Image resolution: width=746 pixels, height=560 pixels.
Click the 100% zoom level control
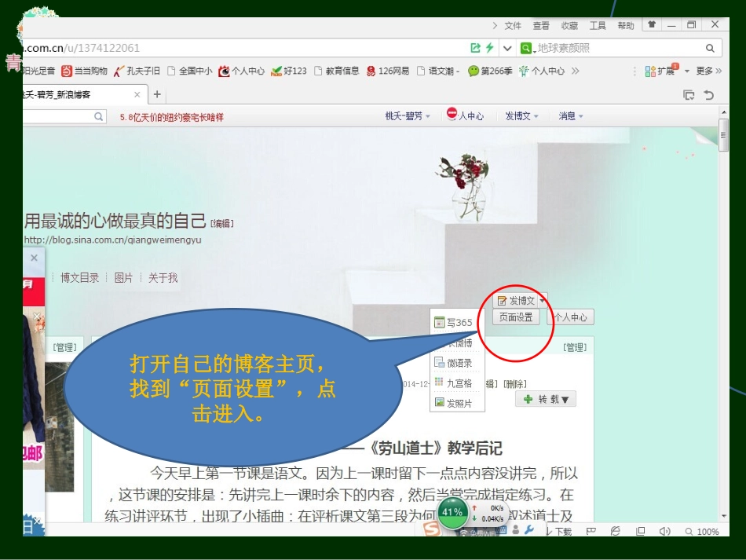(702, 532)
